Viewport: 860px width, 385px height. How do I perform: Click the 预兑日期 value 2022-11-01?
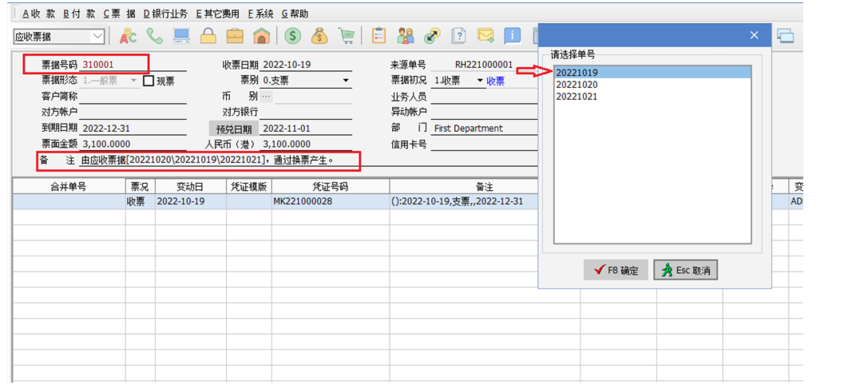point(306,128)
